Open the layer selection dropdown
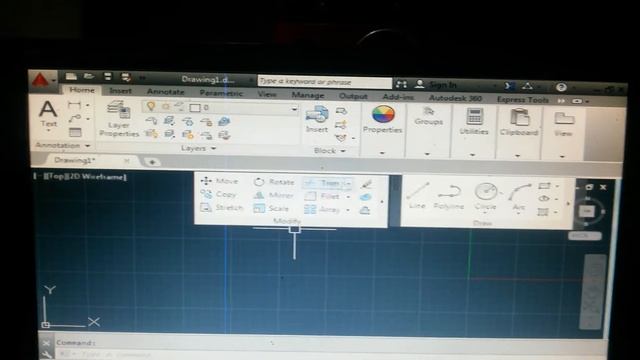 click(x=294, y=109)
